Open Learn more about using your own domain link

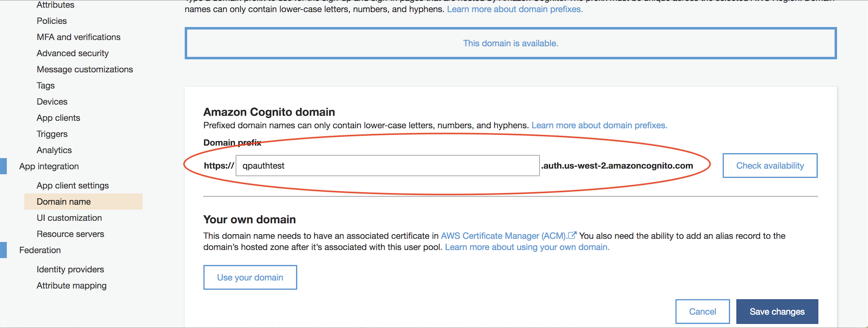point(527,247)
